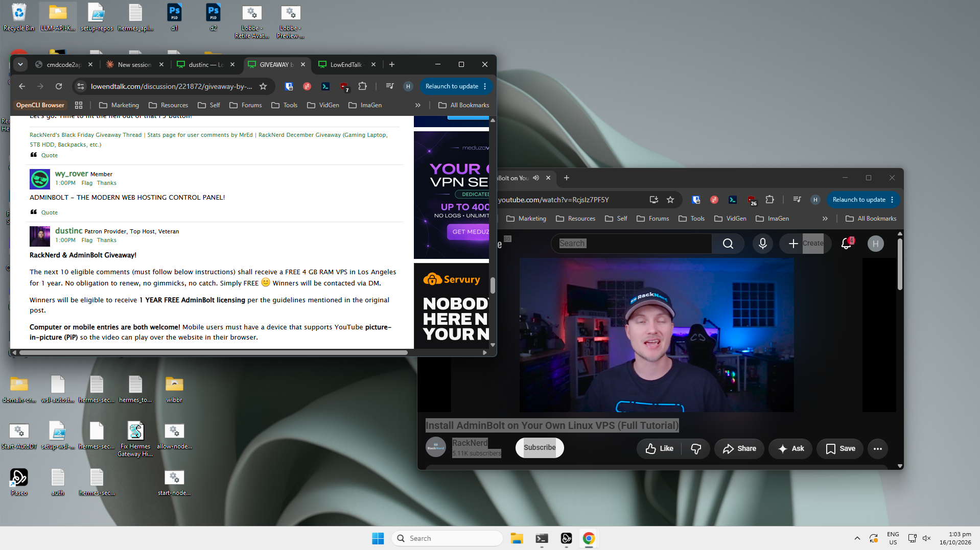The image size is (980, 550).
Task: Open Chrome menu in YouTube window's update button
Action: click(x=892, y=200)
